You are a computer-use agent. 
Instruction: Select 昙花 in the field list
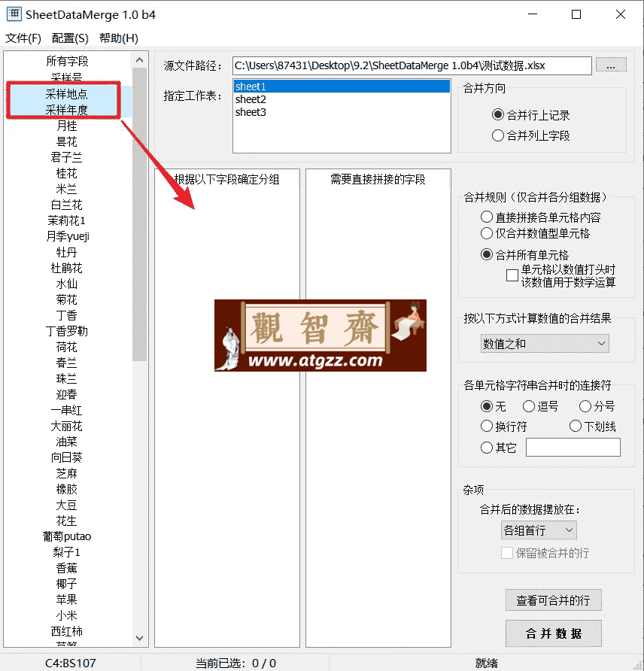tap(67, 141)
